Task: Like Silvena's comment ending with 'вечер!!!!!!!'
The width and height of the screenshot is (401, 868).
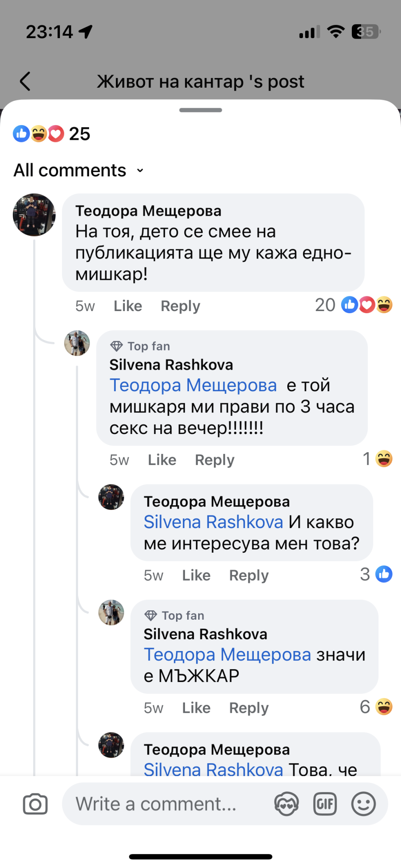Action: point(162,460)
